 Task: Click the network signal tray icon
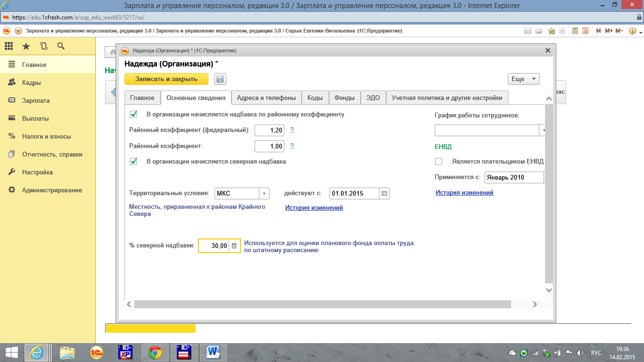coord(535,353)
